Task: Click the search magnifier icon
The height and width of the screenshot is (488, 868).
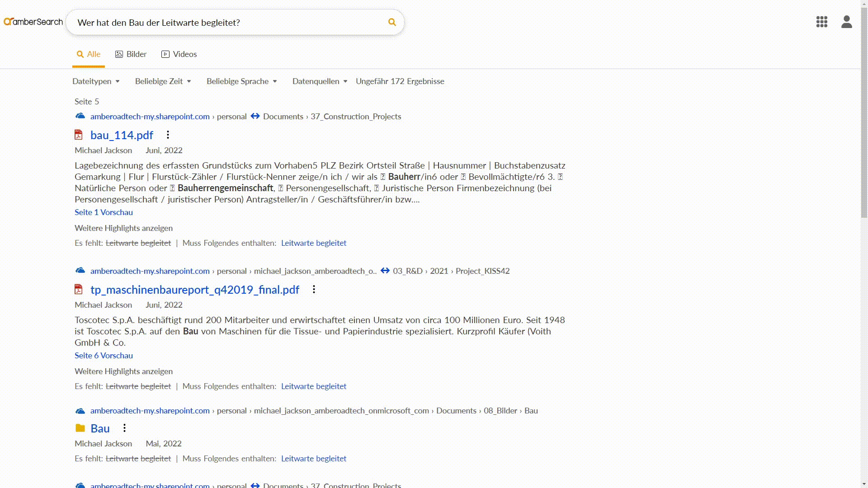Action: (x=391, y=22)
